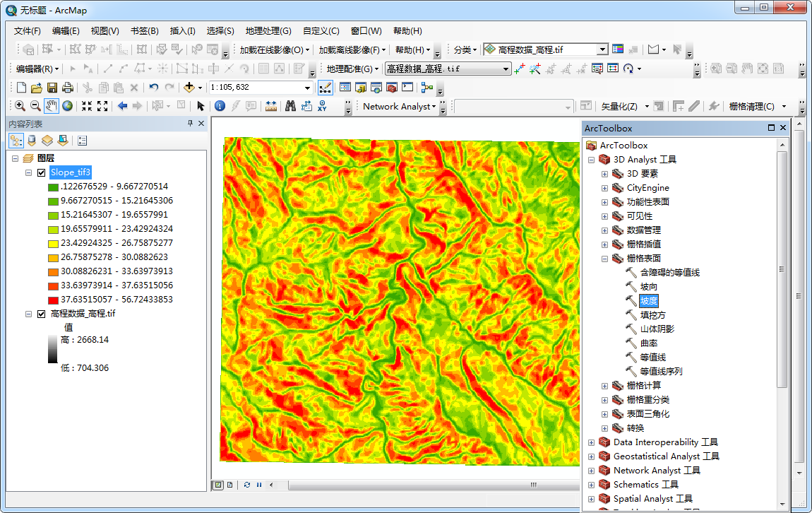812x513 pixels.
Task: Switch to layout view button
Action: 230,485
